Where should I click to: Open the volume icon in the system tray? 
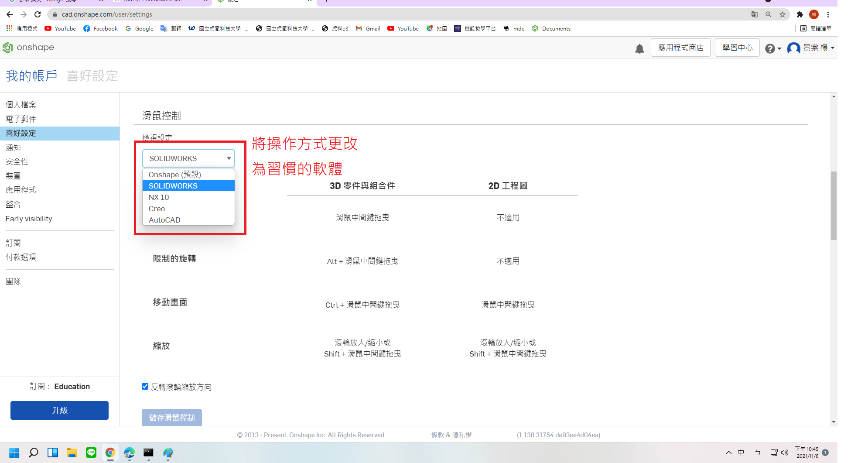(x=785, y=453)
